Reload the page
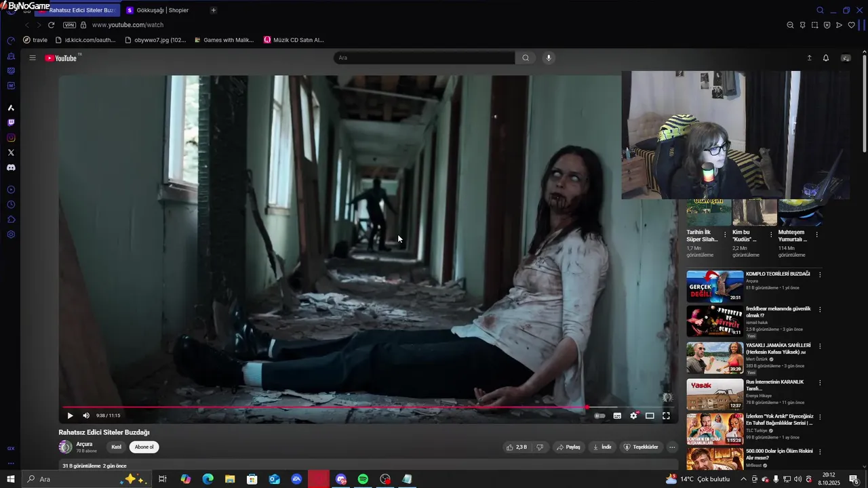This screenshot has width=868, height=488. [51, 25]
